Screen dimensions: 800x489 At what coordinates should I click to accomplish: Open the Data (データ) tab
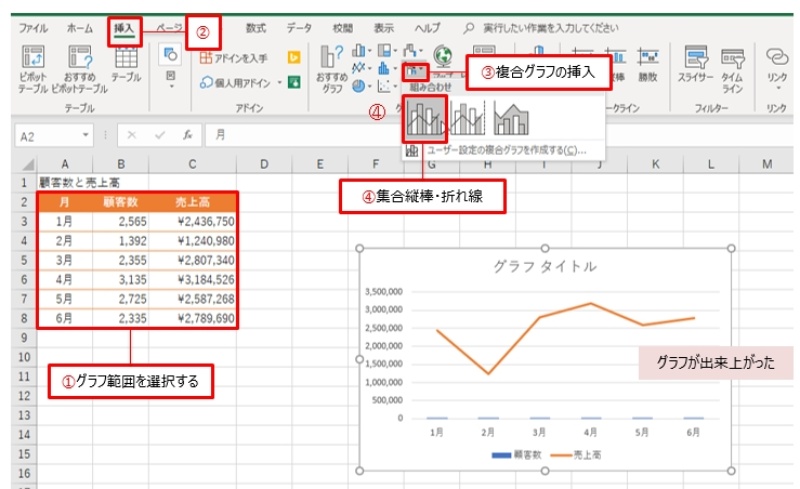point(299,29)
